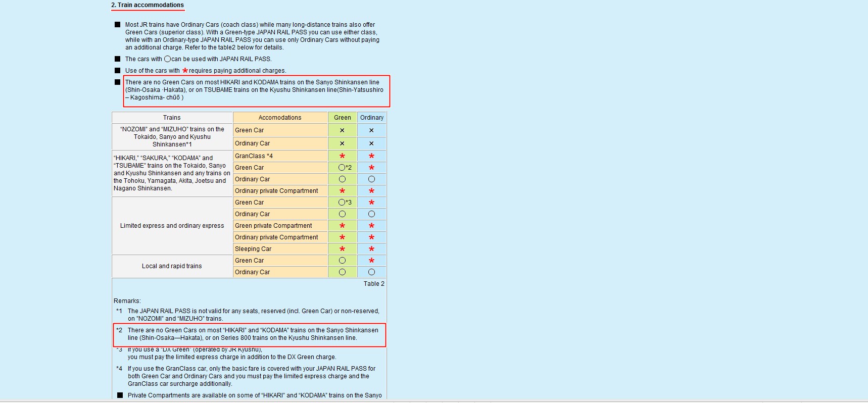Screen dimensions: 868x403
Task: Click the "Table 2" caption
Action: click(374, 284)
